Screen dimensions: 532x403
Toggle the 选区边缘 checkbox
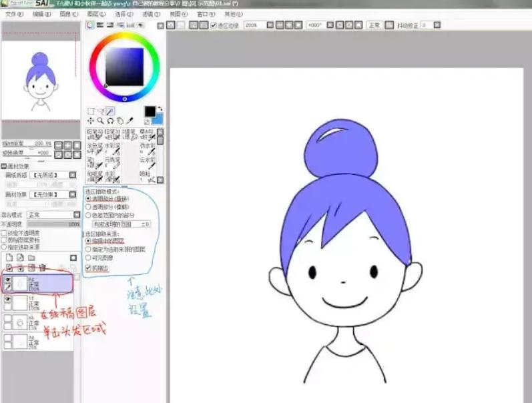(x=214, y=25)
